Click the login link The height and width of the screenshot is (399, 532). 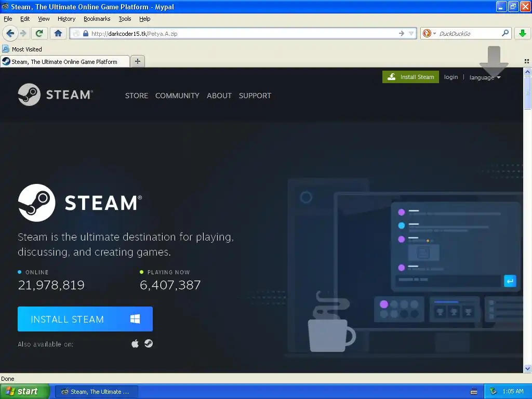pyautogui.click(x=451, y=77)
